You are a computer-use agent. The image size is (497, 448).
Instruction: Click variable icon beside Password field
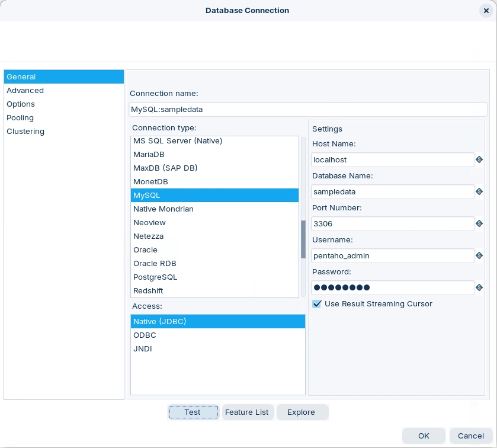pyautogui.click(x=479, y=288)
